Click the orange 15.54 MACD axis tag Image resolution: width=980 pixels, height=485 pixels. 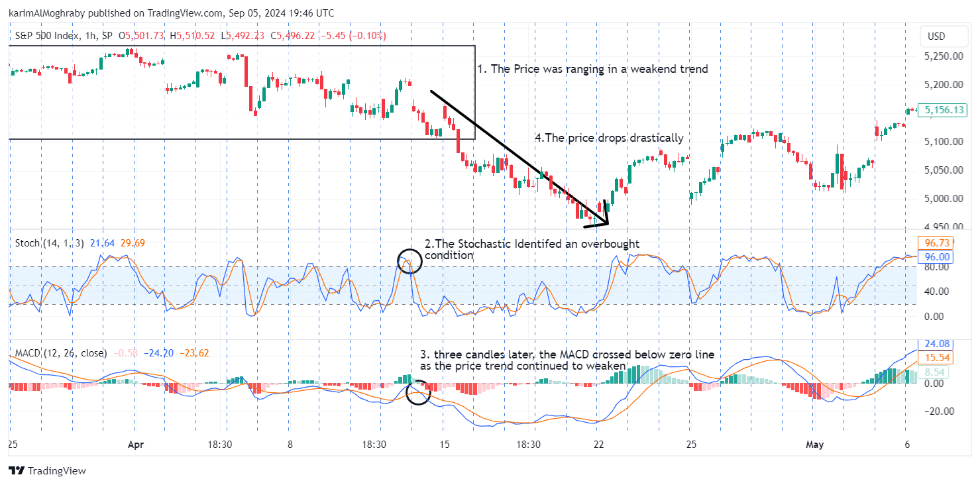pyautogui.click(x=935, y=358)
